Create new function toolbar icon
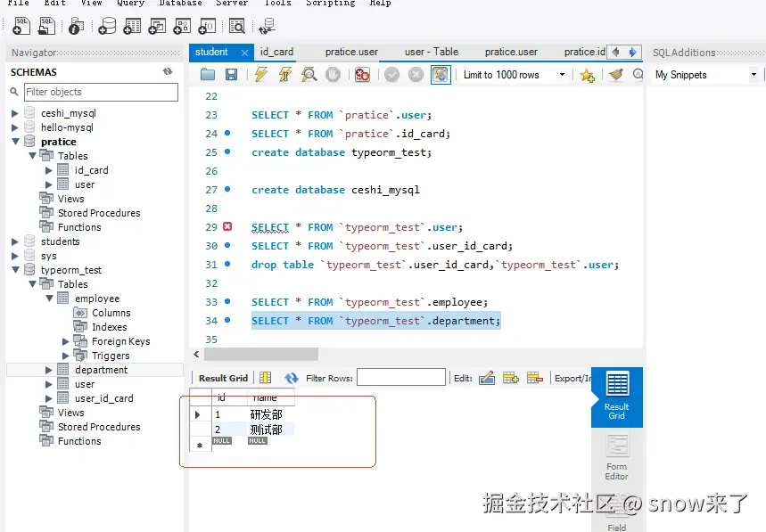Viewport: 766px width, 532px height. click(207, 27)
